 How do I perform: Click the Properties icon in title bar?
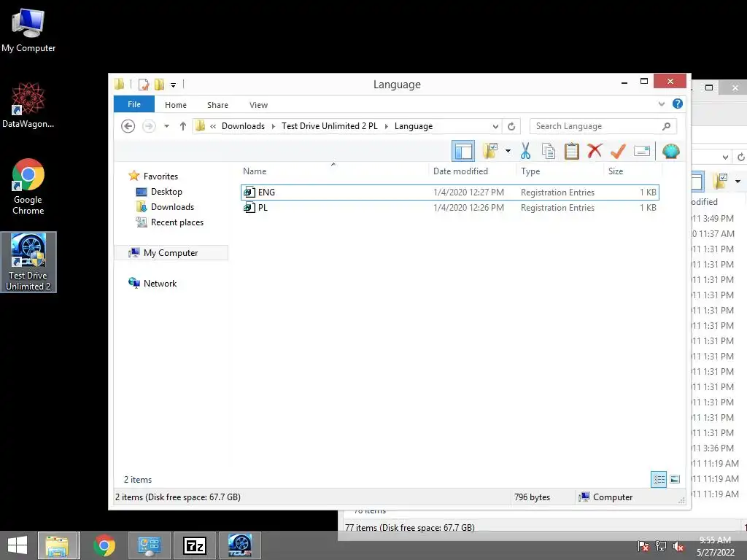[143, 85]
